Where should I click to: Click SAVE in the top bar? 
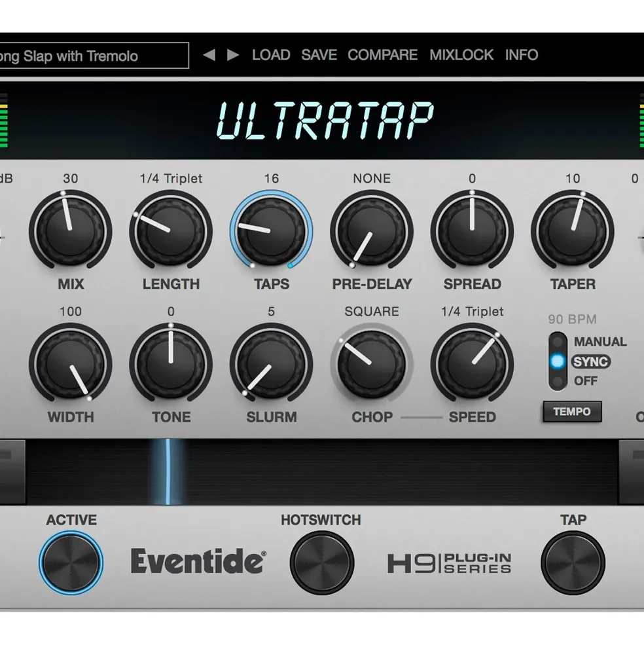(x=319, y=55)
